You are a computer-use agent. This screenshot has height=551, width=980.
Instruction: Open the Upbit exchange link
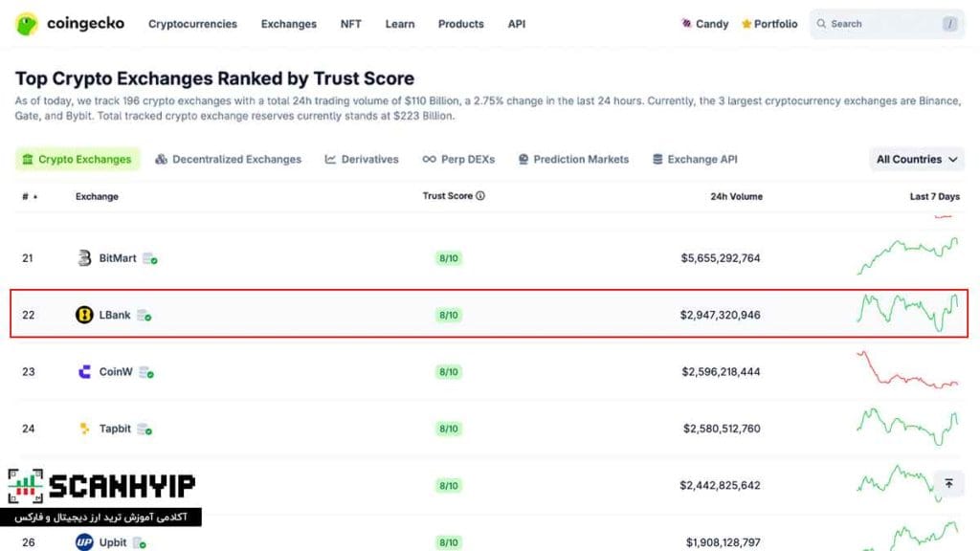113,542
